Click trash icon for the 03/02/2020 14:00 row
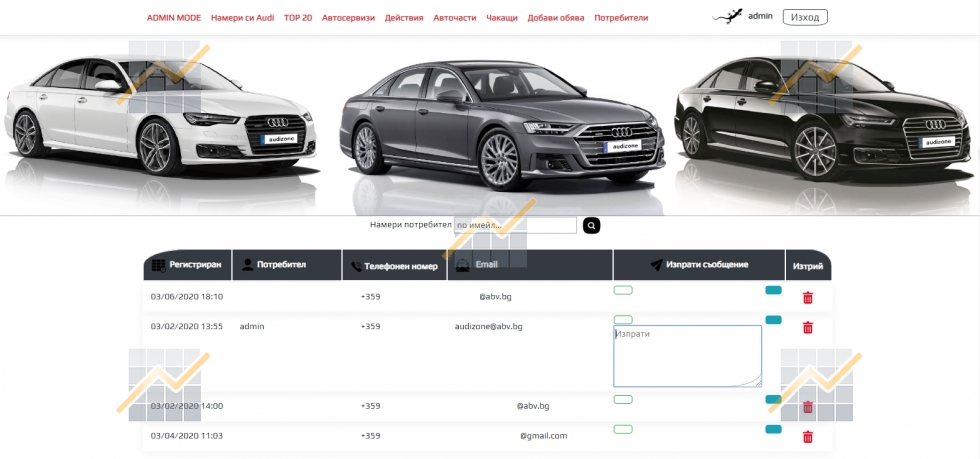 pyautogui.click(x=808, y=407)
